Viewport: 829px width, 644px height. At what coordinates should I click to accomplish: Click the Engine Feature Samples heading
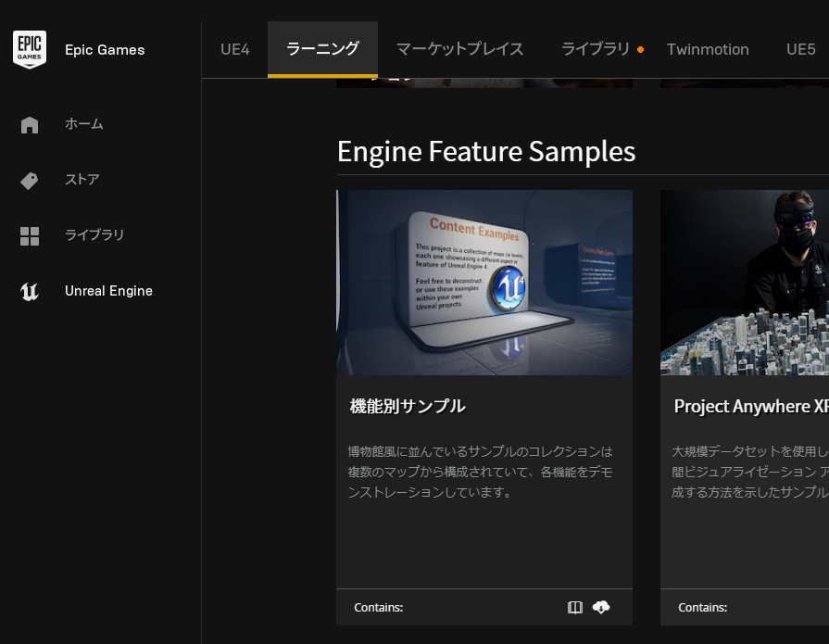pyautogui.click(x=486, y=152)
